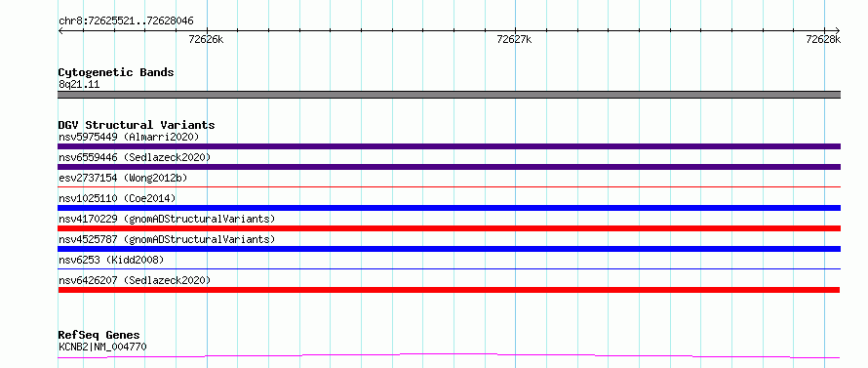Click the 8q21.11 band label

click(x=79, y=85)
